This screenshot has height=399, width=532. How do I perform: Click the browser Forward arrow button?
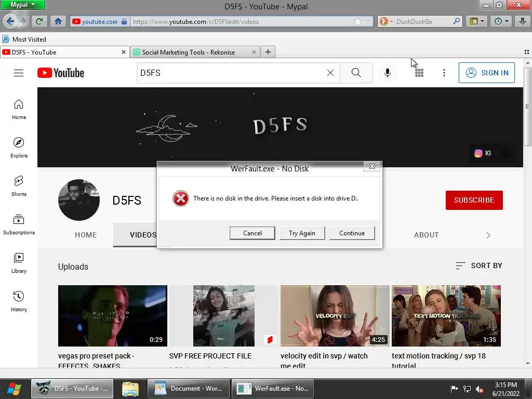[x=23, y=21]
